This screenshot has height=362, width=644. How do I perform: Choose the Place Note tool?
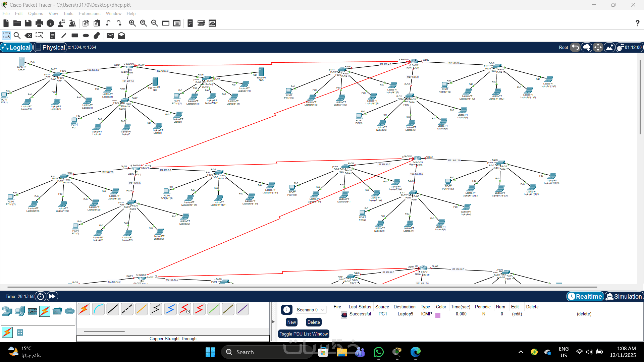pyautogui.click(x=52, y=36)
